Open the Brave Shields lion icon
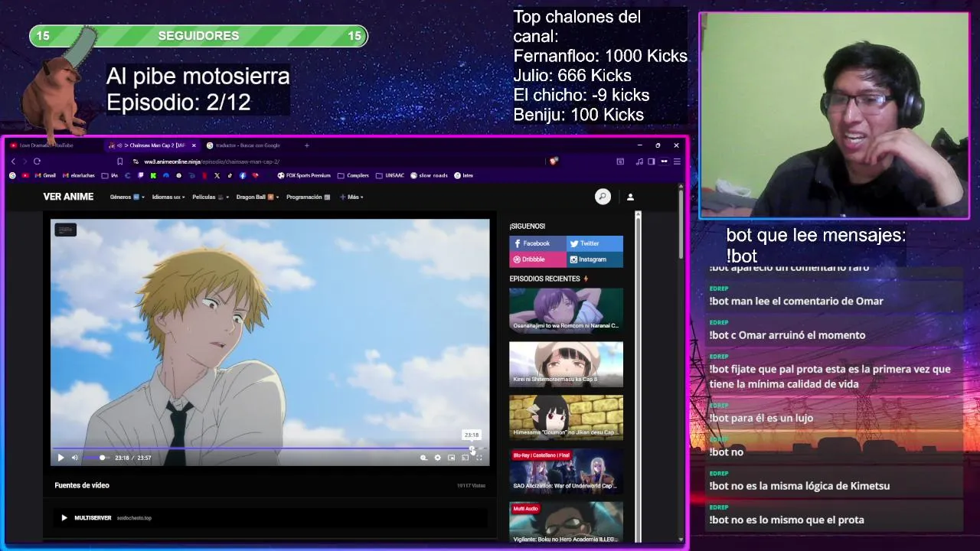The height and width of the screenshot is (551, 980). [554, 161]
